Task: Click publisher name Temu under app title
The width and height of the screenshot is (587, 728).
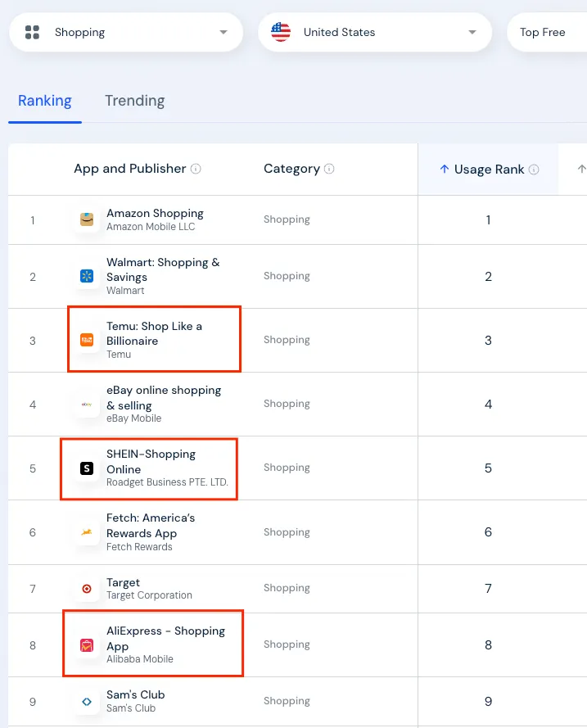Action: [119, 355]
